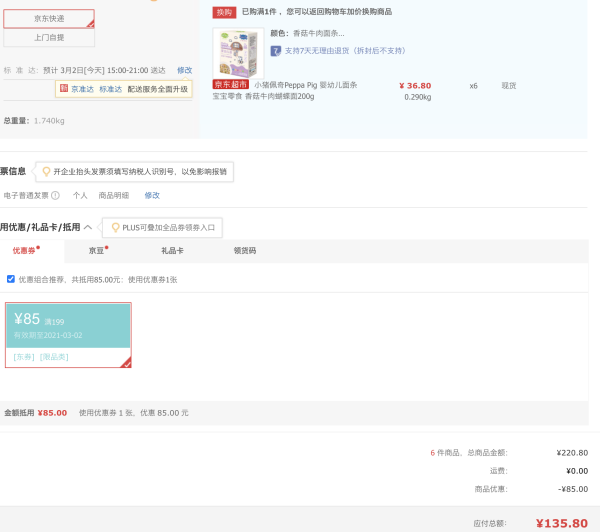
Task: Choose 上门自提 pickup option
Action: point(49,38)
